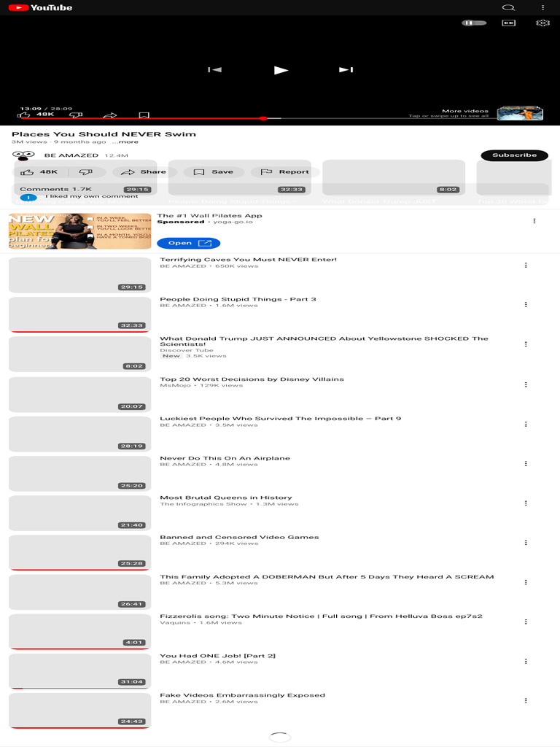Click Open button on yoga-go ad

(x=189, y=244)
